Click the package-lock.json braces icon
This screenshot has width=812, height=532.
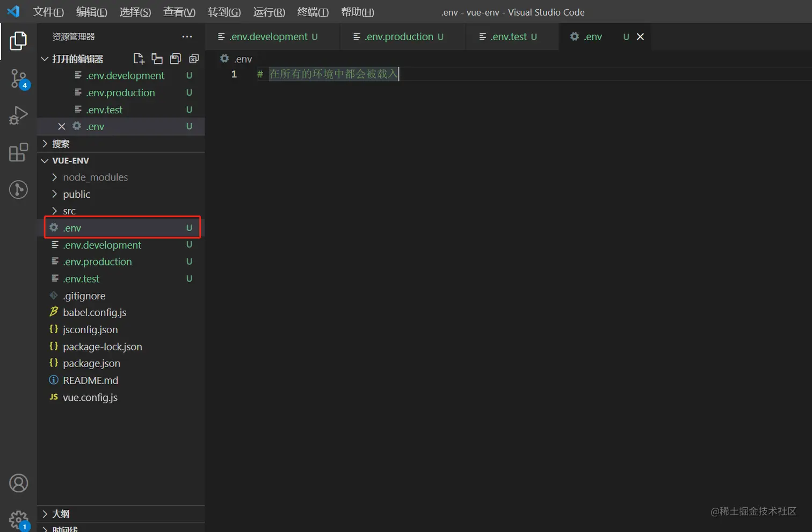(54, 346)
